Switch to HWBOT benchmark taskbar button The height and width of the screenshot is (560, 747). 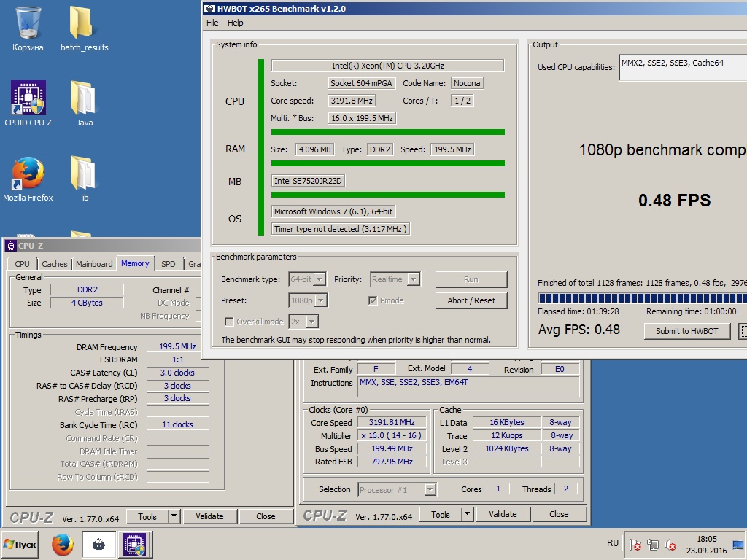click(98, 544)
